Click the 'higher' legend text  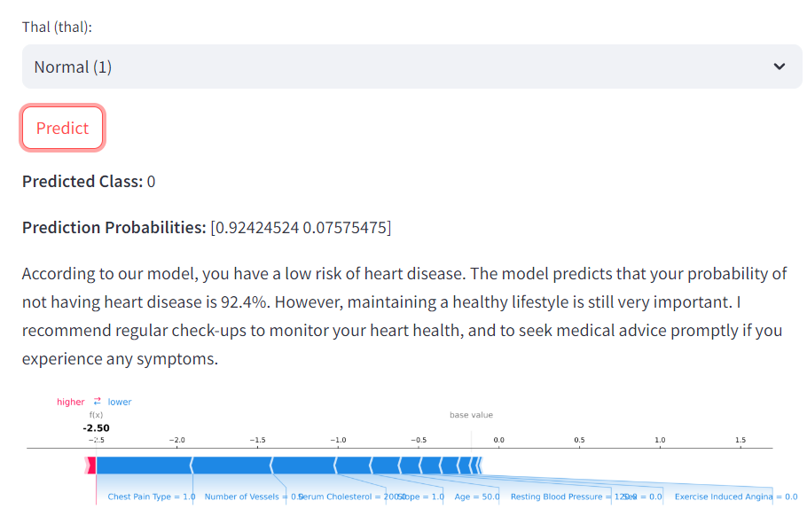71,402
